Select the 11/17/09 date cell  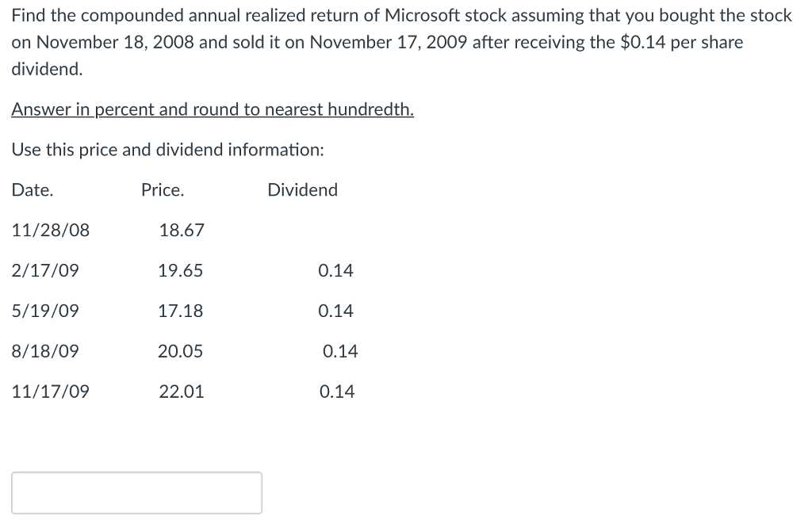tap(50, 392)
